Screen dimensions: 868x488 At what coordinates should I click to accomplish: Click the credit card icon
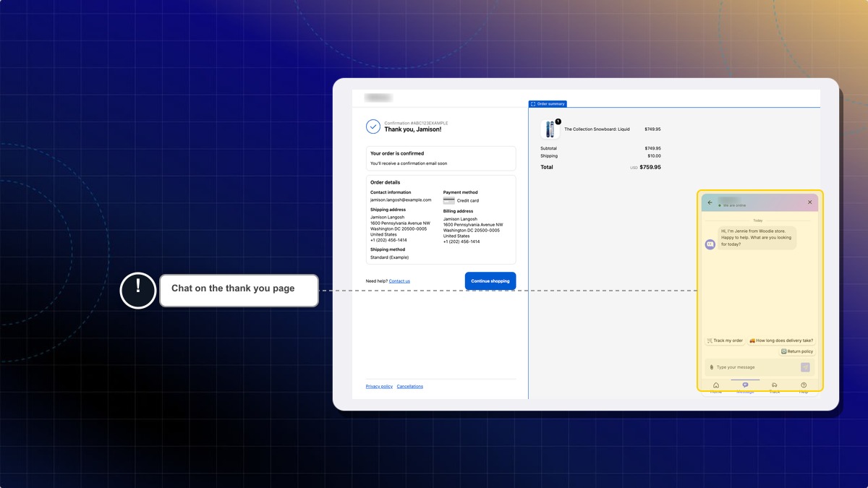point(449,200)
